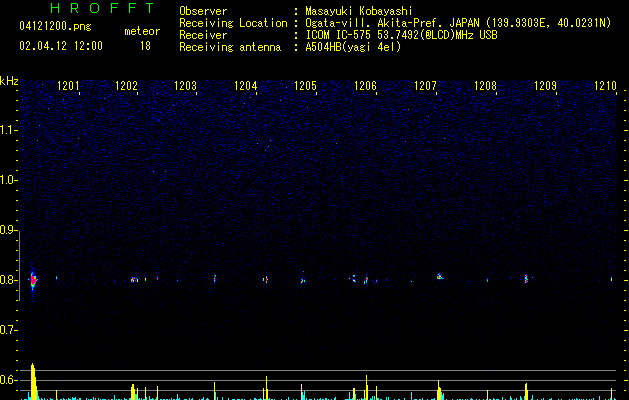
Task: Click time marker 1209
Action: coord(546,86)
